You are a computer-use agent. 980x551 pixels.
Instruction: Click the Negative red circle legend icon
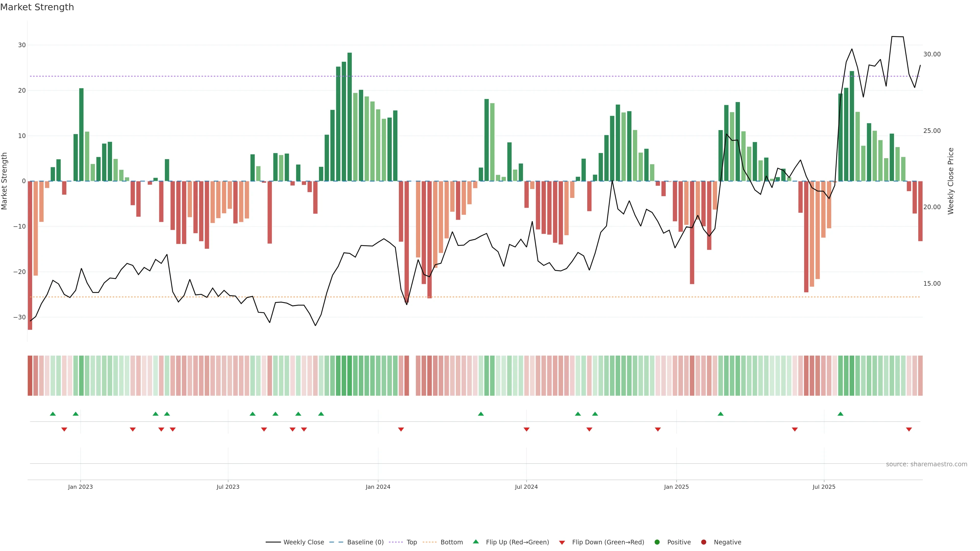(x=704, y=542)
